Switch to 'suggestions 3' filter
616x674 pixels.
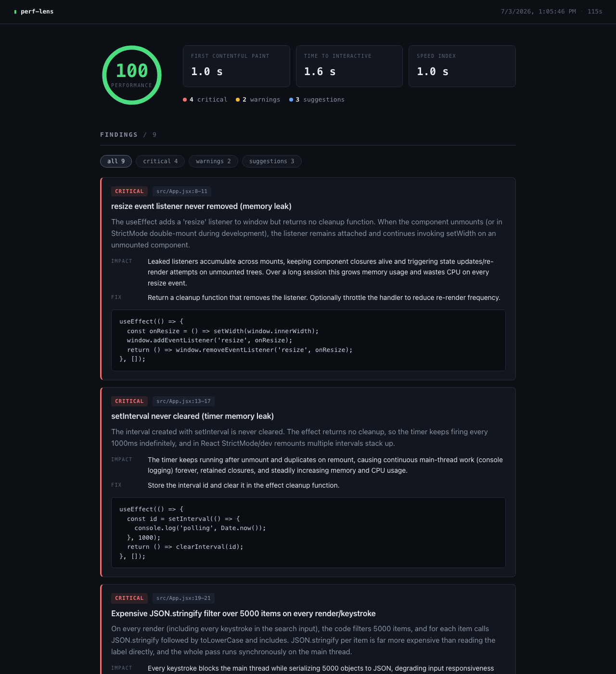pyautogui.click(x=272, y=161)
